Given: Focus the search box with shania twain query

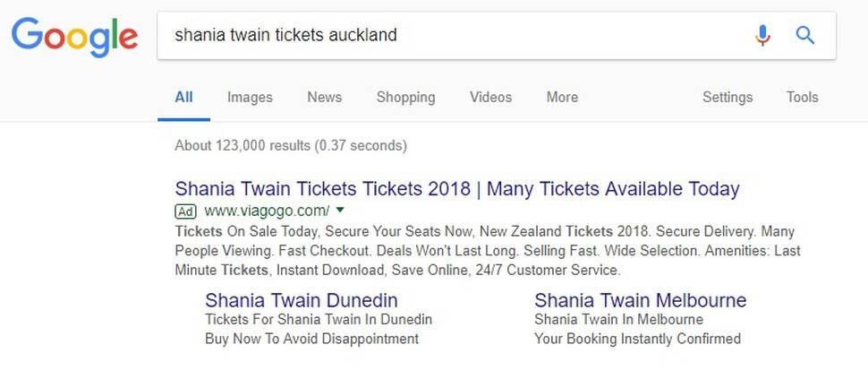Looking at the screenshot, I should tap(454, 36).
